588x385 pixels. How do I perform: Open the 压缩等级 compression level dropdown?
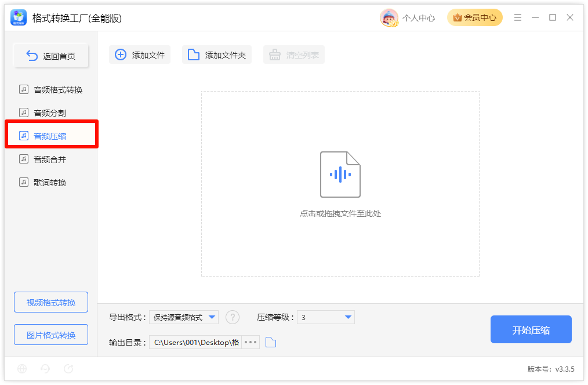click(x=325, y=318)
